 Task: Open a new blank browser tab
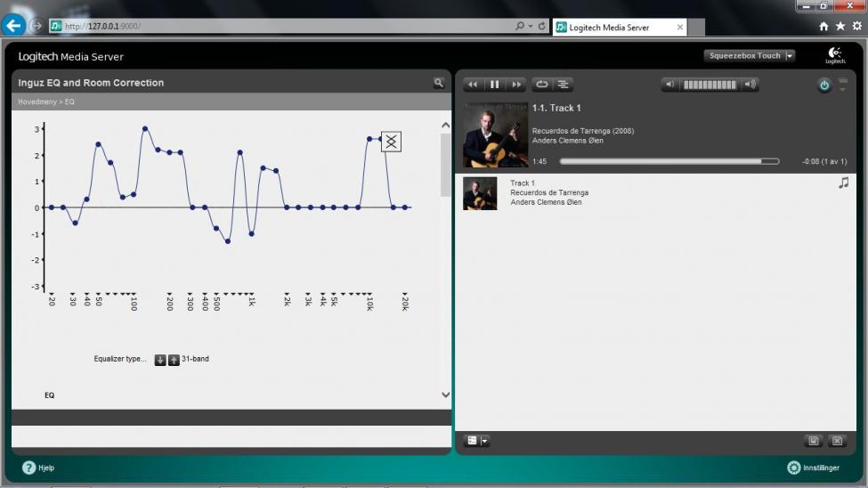696,27
